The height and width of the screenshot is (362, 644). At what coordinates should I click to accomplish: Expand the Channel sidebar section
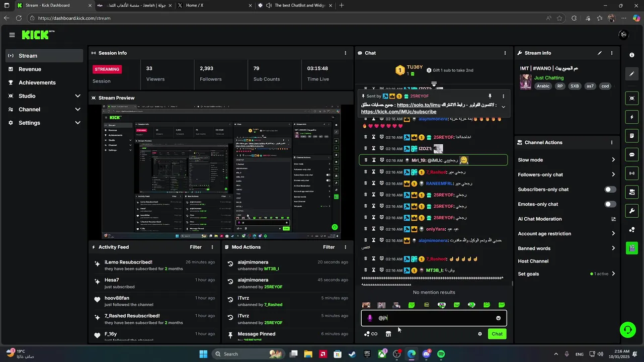tap(44, 109)
